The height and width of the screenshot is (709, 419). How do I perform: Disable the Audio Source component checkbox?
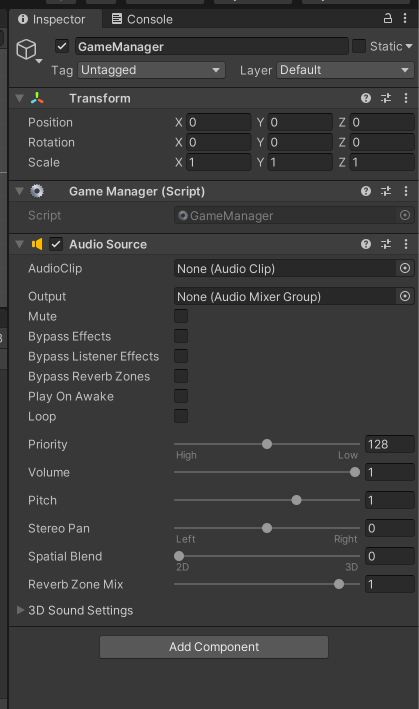click(x=56, y=244)
